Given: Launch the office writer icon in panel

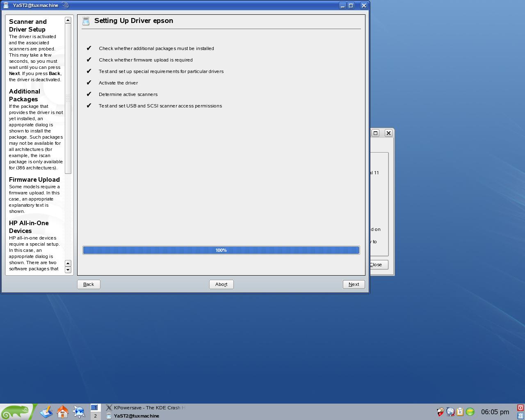Looking at the screenshot, I should [x=46, y=411].
